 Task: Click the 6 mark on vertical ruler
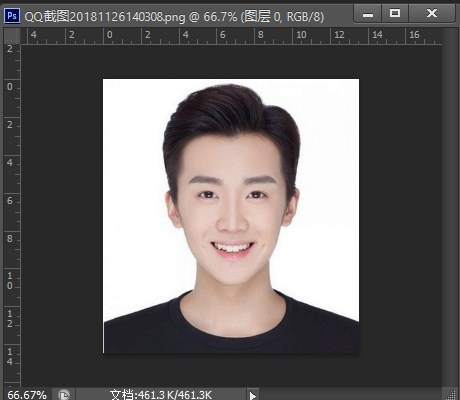coord(10,201)
